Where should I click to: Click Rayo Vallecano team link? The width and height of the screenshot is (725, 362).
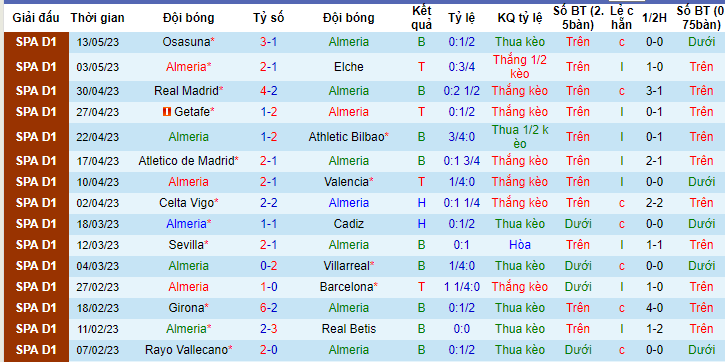[186, 350]
